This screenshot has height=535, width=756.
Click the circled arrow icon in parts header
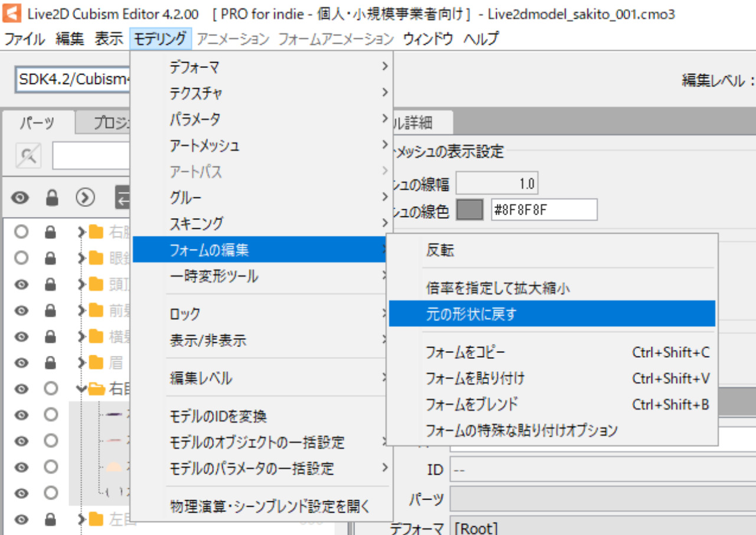pyautogui.click(x=86, y=197)
